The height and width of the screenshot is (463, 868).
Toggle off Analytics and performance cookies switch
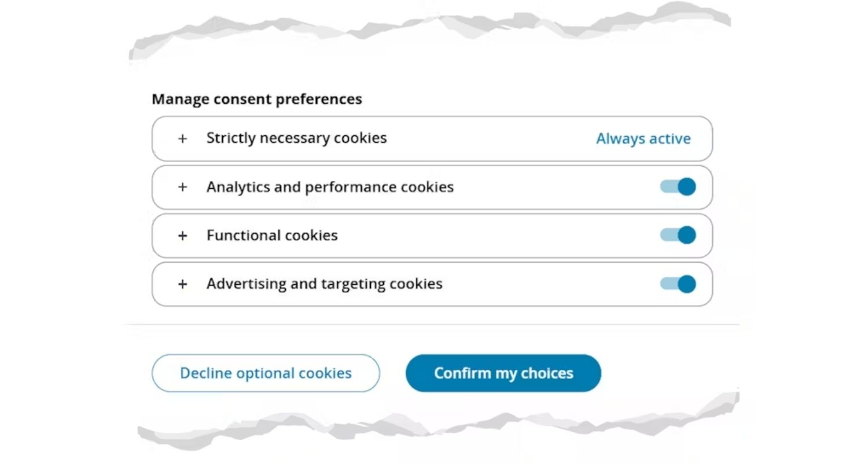pyautogui.click(x=678, y=187)
